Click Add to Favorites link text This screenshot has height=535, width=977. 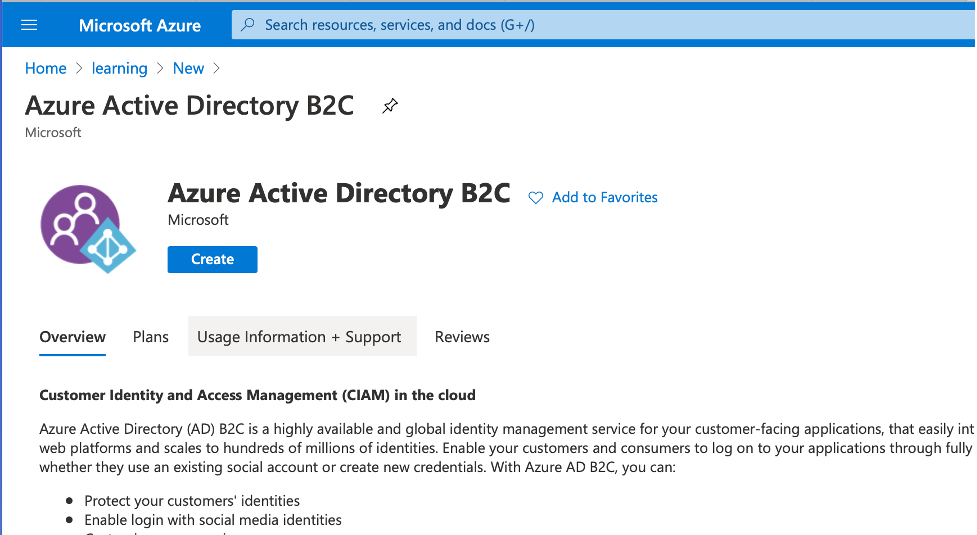(x=604, y=197)
